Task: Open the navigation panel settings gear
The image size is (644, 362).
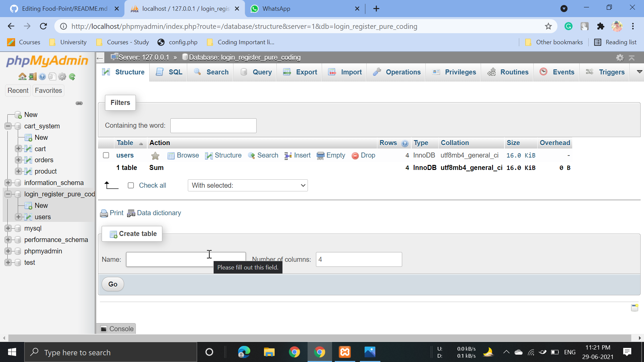Action: 62,77
